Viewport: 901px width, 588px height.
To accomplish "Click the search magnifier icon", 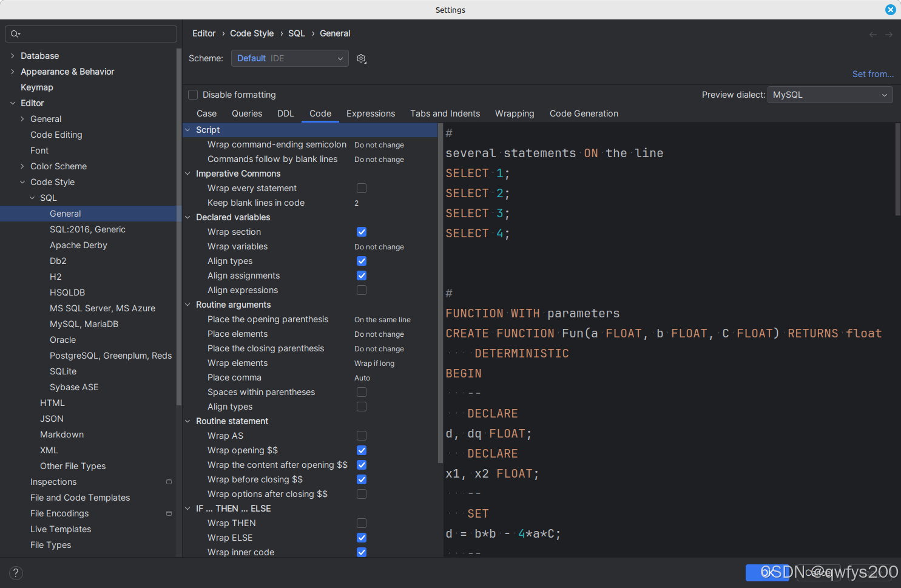I will tap(15, 34).
